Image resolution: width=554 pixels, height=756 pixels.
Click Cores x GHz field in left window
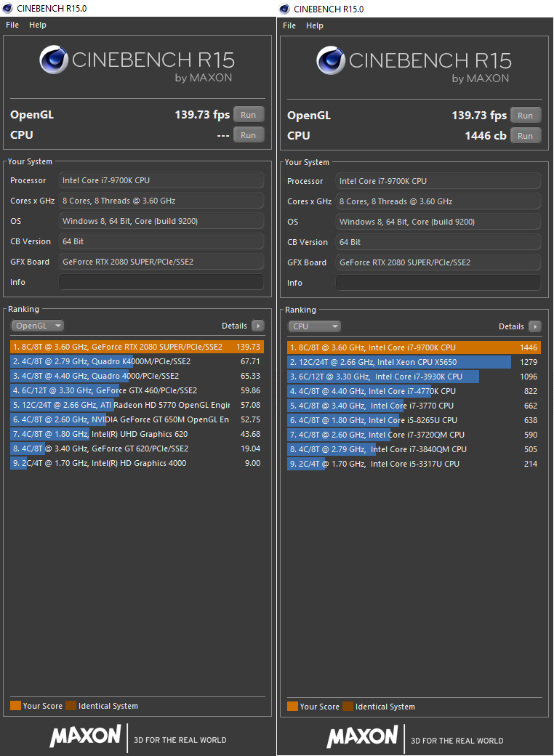(x=161, y=201)
